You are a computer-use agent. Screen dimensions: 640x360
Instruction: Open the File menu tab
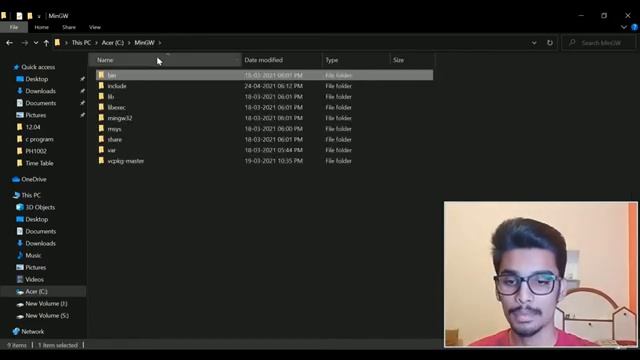pos(14,27)
